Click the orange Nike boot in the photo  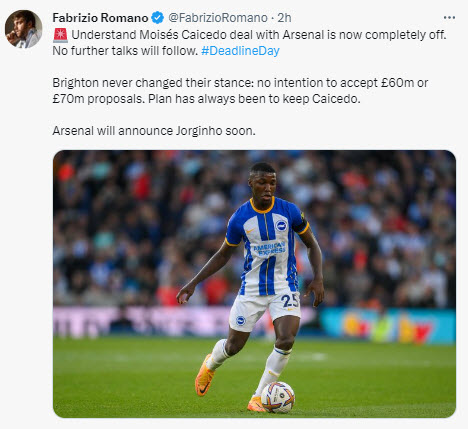coord(204,375)
